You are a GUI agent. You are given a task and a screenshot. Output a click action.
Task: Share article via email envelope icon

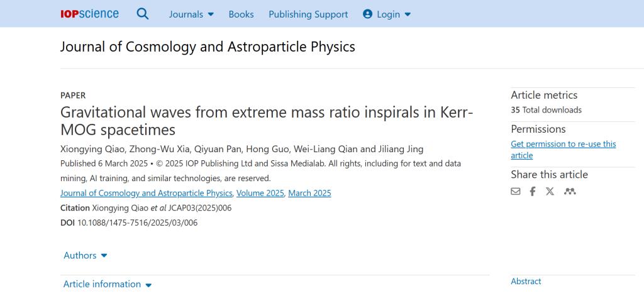(x=516, y=191)
